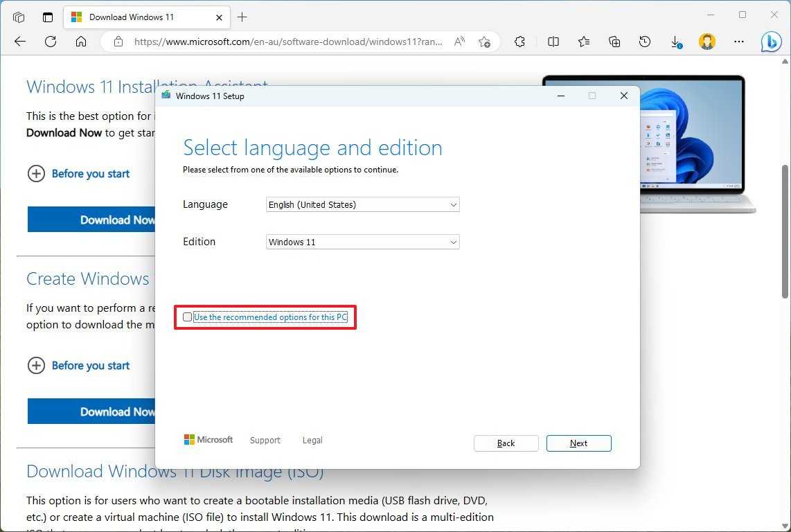Toggle the split screen icon
The image size is (791, 532).
point(553,42)
